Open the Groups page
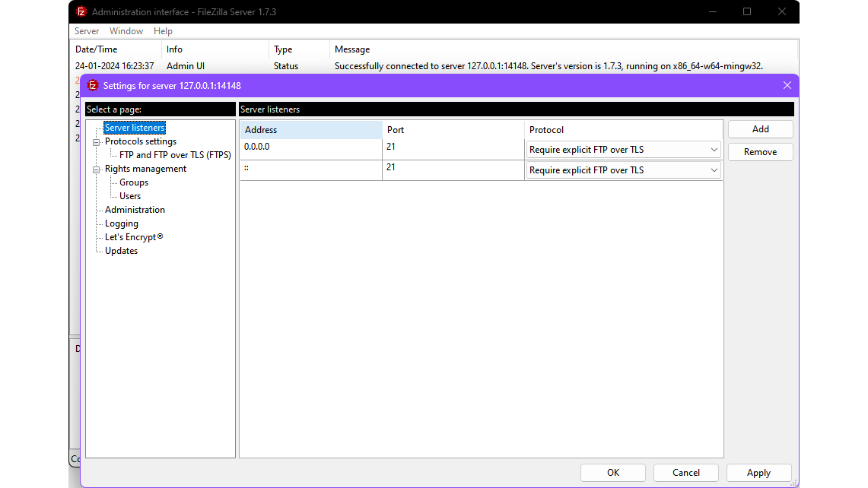868x488 pixels. (x=134, y=182)
